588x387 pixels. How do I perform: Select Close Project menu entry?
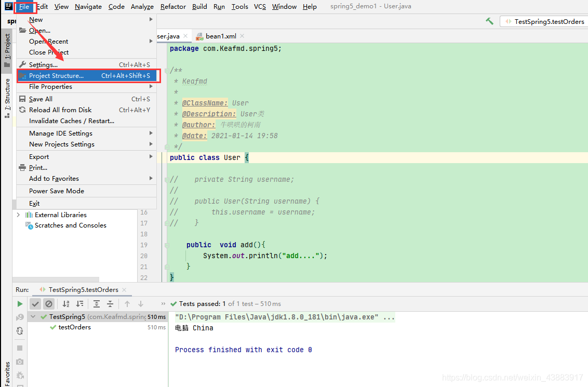(87, 52)
